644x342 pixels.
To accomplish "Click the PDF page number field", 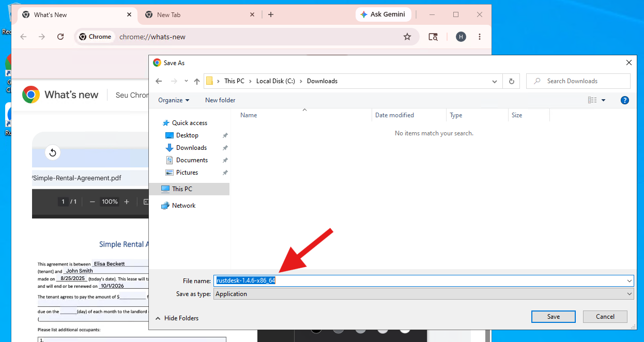I will click(x=64, y=202).
